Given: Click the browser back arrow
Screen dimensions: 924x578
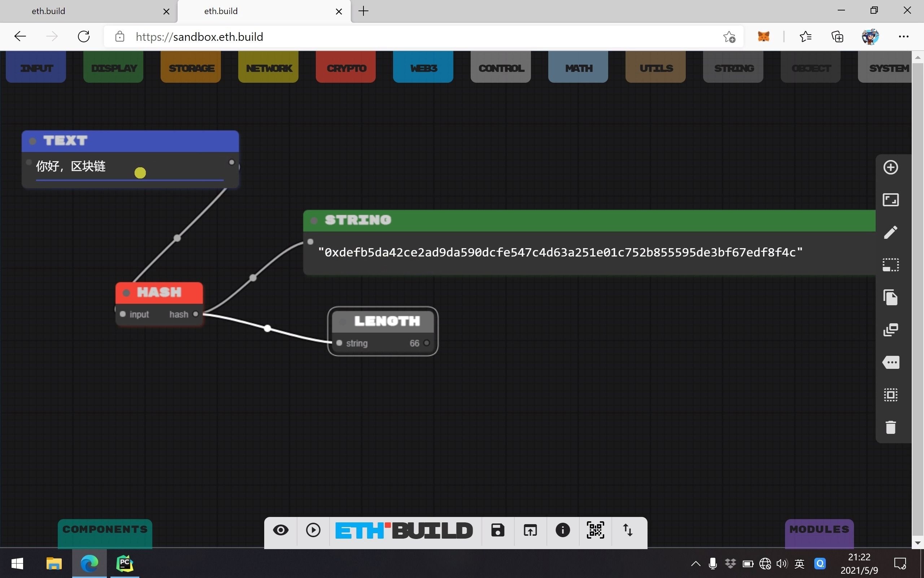Looking at the screenshot, I should click(20, 37).
